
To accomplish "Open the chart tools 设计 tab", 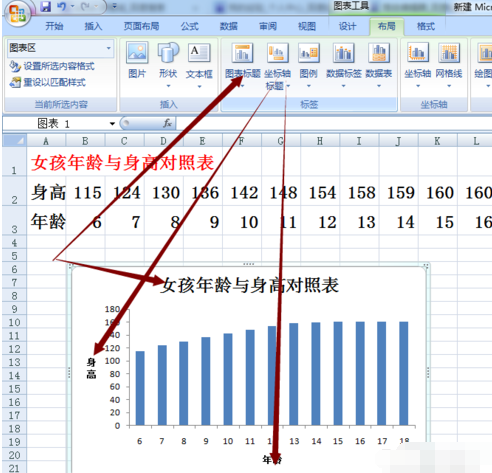I will pos(347,26).
